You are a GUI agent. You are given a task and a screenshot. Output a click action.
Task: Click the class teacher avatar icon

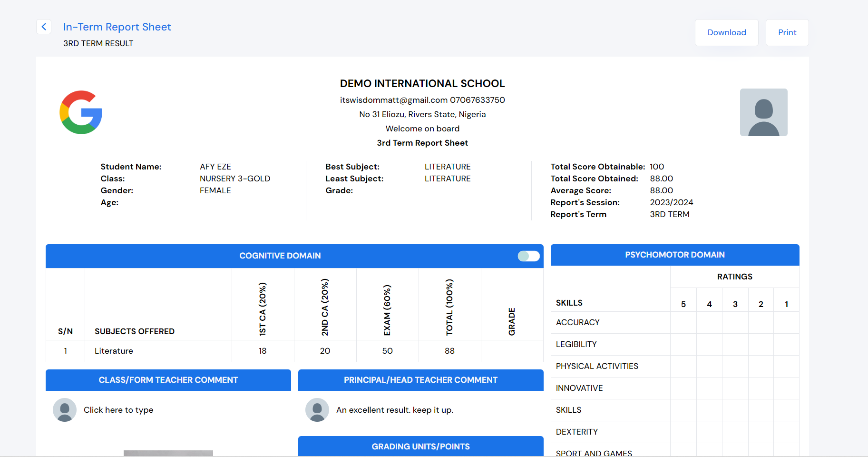pos(65,410)
